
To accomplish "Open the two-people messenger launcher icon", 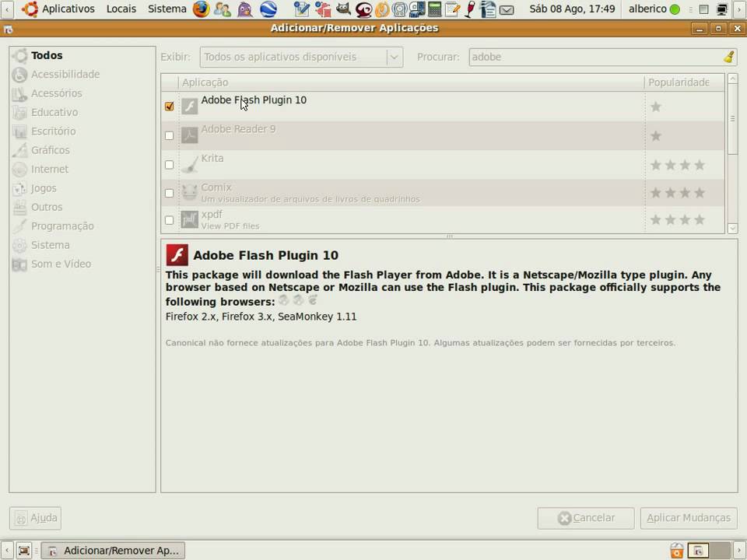I will (x=223, y=9).
